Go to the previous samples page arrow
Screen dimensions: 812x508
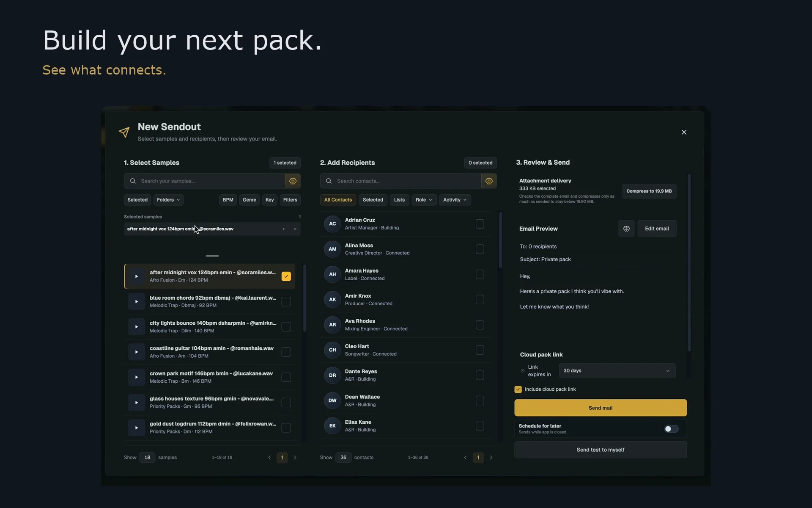269,458
